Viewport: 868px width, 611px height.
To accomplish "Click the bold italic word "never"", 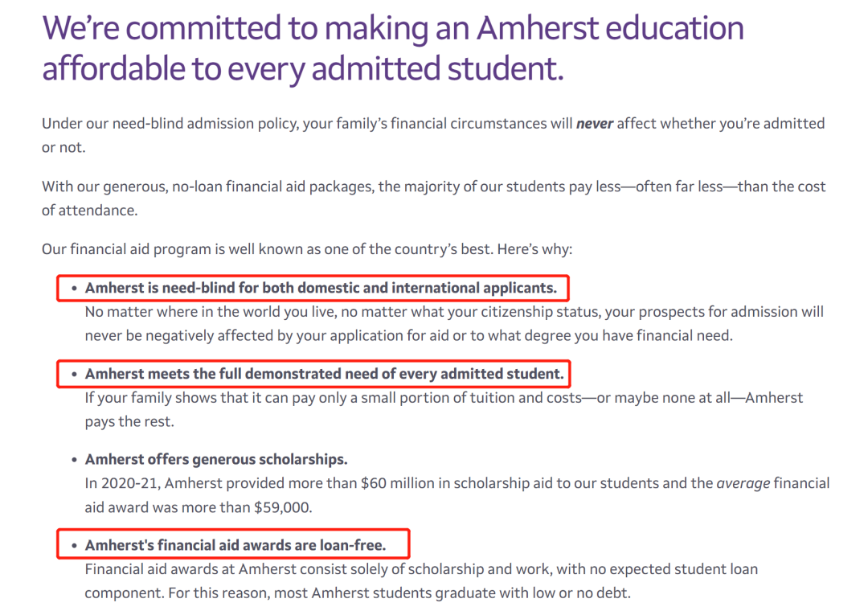I will pyautogui.click(x=595, y=124).
